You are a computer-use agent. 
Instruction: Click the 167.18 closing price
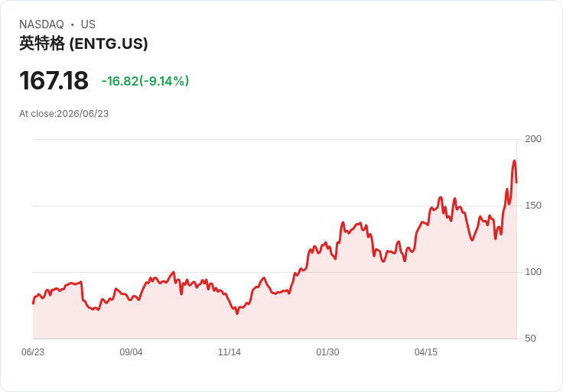(54, 80)
